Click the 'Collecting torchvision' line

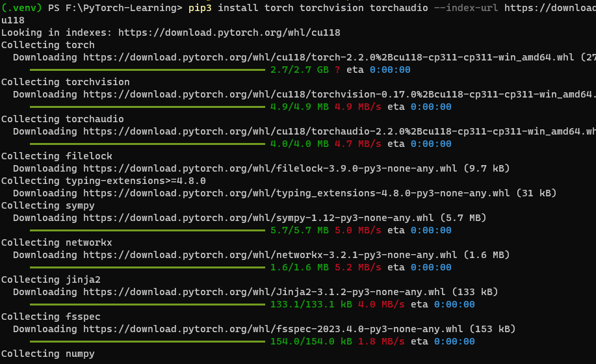(66, 82)
